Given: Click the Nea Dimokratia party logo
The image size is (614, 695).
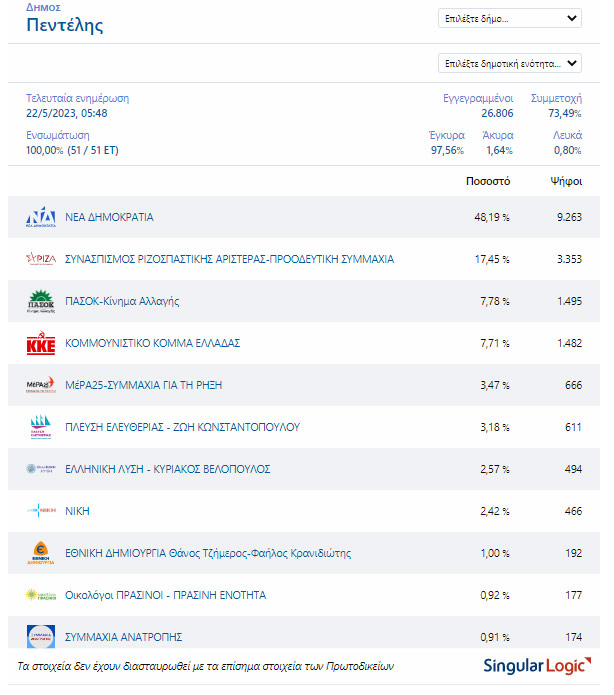Looking at the screenshot, I should (x=41, y=217).
